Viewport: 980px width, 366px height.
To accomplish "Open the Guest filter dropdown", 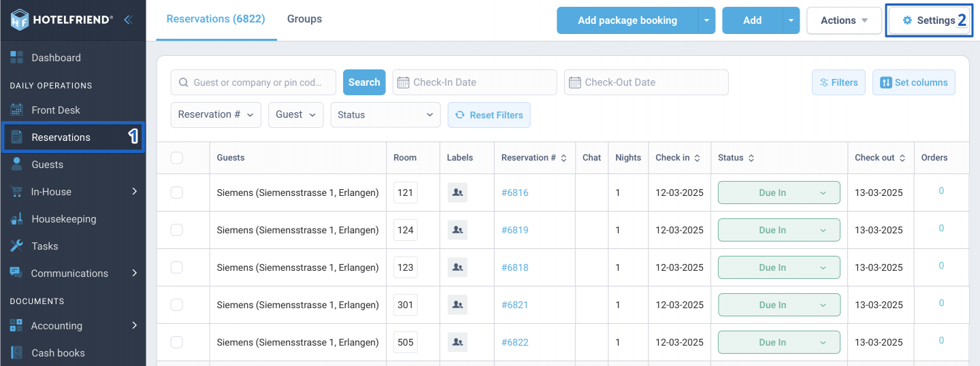I will [x=296, y=115].
